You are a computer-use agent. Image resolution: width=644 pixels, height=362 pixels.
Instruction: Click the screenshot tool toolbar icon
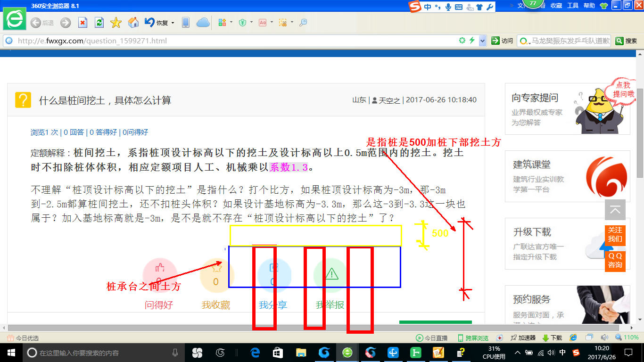pos(283,23)
